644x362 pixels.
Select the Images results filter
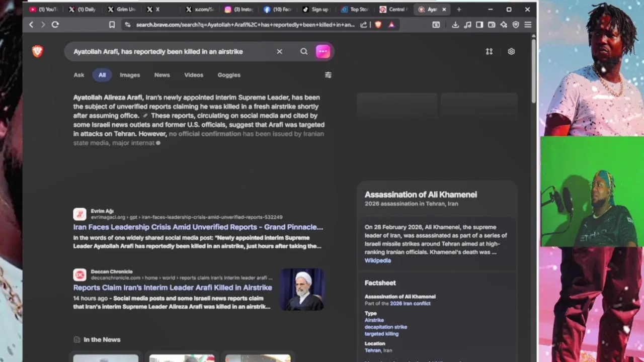pyautogui.click(x=130, y=75)
